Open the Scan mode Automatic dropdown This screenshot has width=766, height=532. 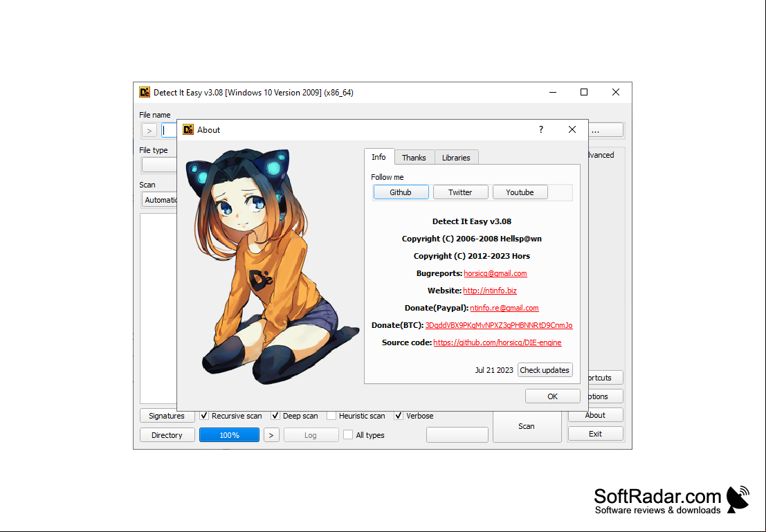160,200
